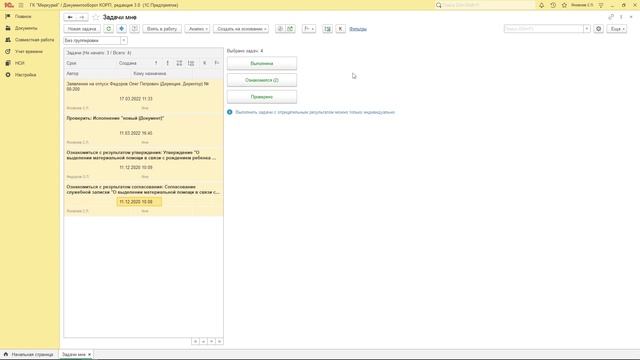
Task: Open favorites star in title bar
Action: tap(564, 5)
